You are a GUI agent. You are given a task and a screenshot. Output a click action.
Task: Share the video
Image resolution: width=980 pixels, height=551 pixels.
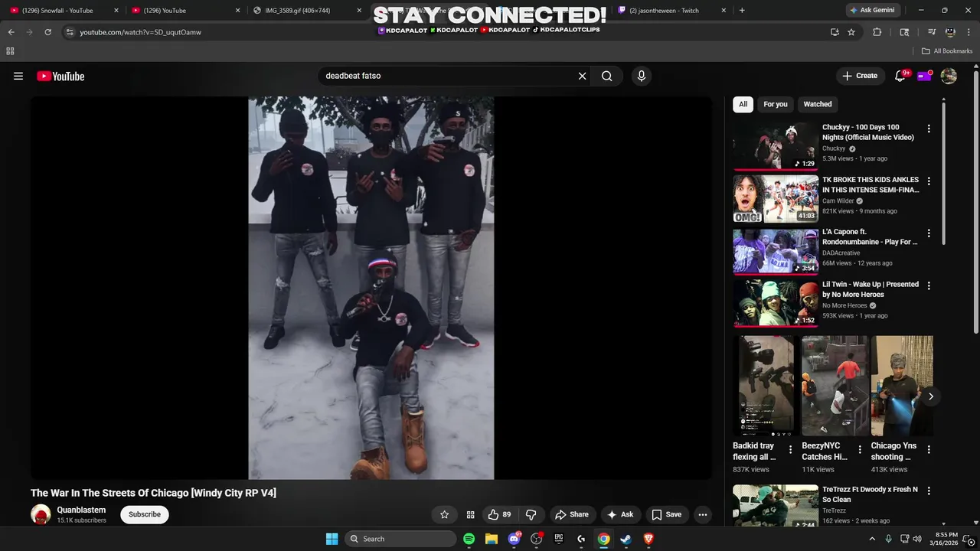572,514
